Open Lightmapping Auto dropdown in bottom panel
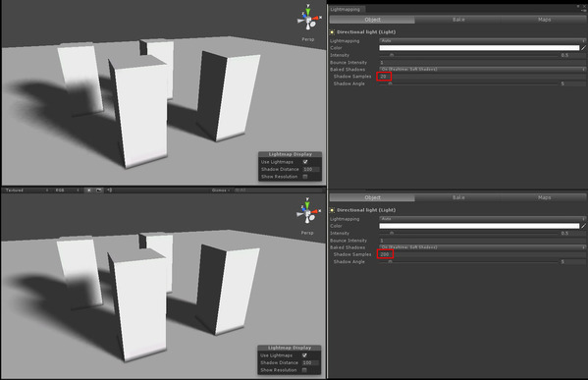The height and width of the screenshot is (380, 588). point(482,218)
